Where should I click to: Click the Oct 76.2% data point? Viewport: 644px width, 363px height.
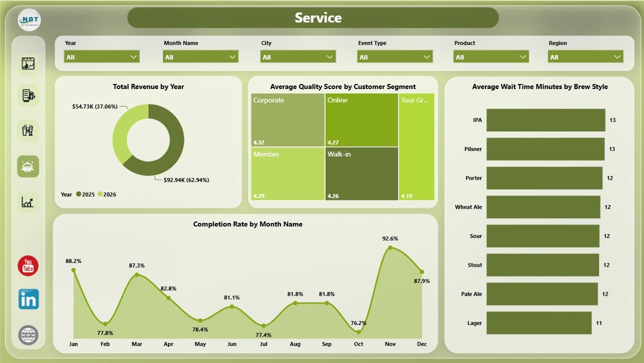coord(359,331)
